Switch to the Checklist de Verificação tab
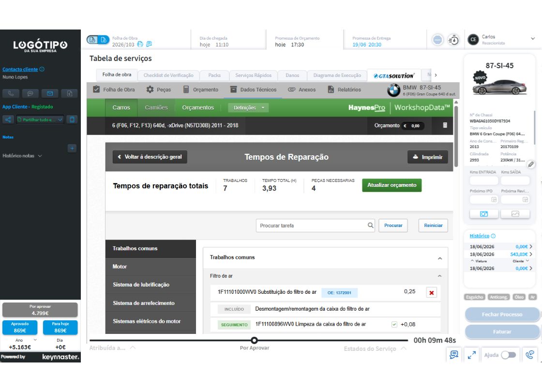This screenshot has width=542, height=392. [168, 75]
